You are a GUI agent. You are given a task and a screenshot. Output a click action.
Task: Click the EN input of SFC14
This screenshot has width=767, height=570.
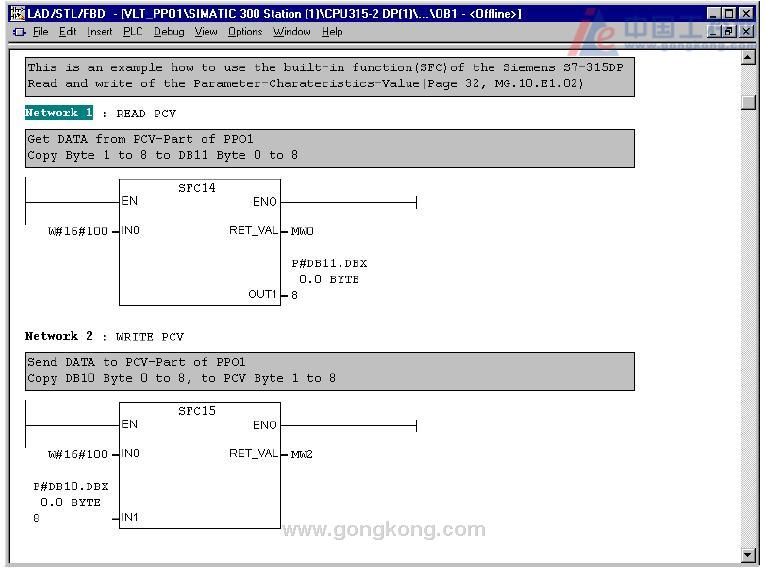[130, 201]
